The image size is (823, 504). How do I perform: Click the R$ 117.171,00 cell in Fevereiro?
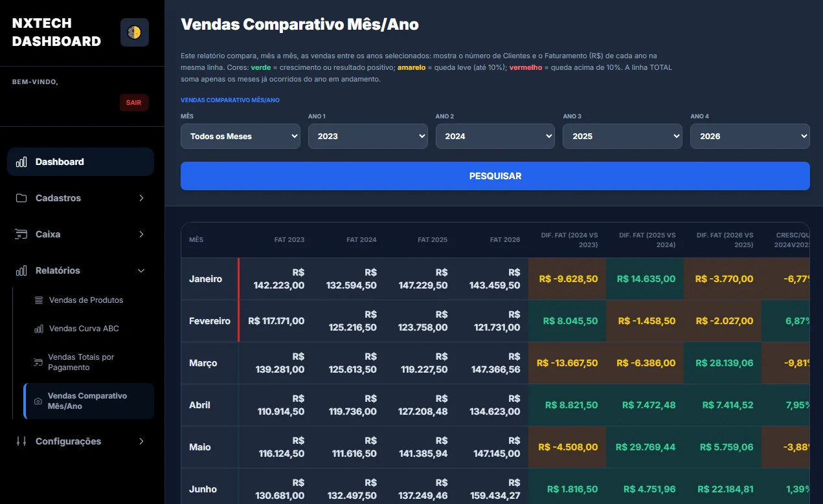pyautogui.click(x=276, y=321)
